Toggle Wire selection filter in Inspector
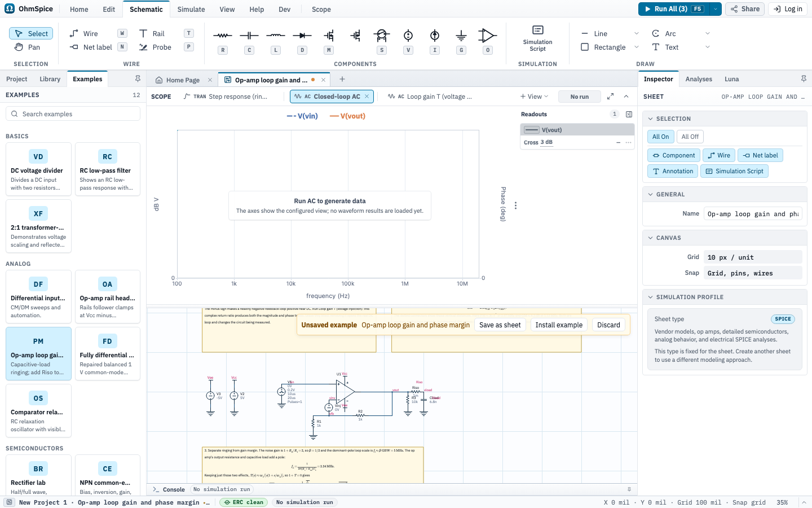Viewport: 812px width, 508px height. point(719,155)
